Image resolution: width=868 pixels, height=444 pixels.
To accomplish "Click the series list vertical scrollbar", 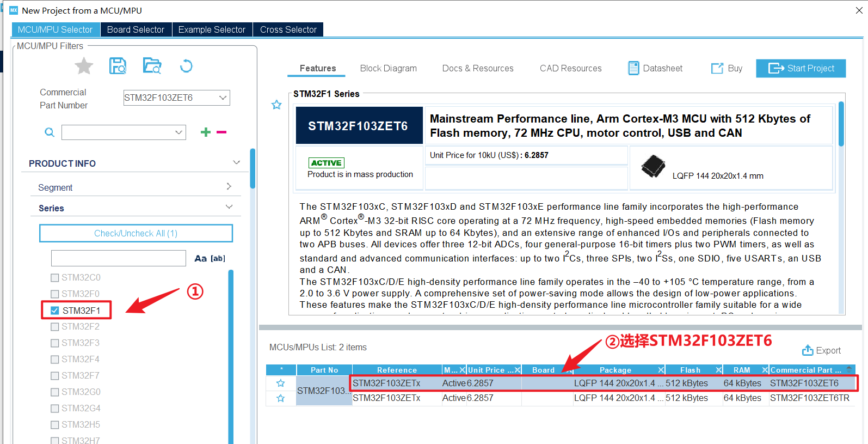I will point(231,357).
